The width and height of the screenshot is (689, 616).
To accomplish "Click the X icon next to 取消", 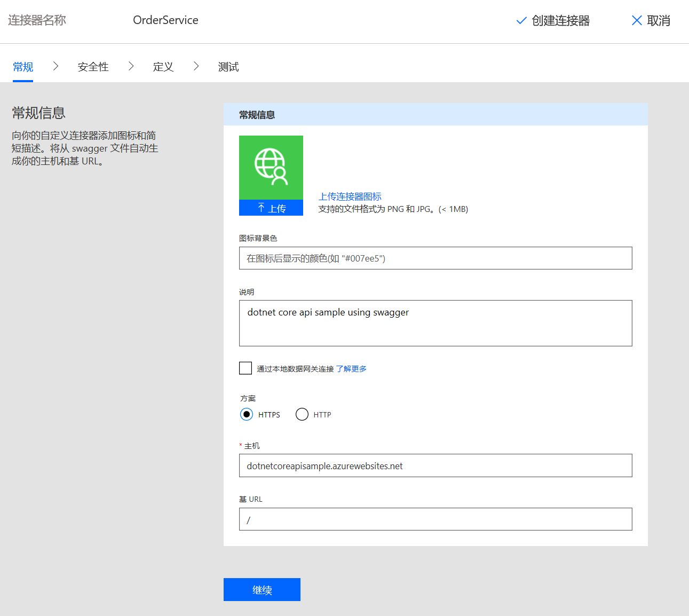I will click(x=636, y=20).
